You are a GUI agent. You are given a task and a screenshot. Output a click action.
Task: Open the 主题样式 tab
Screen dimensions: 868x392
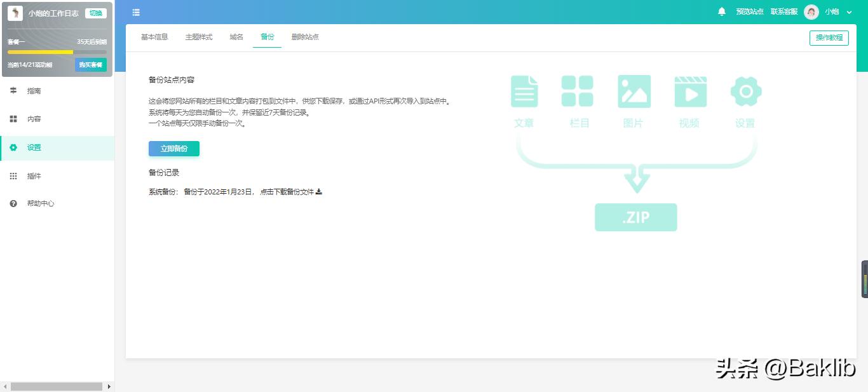click(198, 37)
